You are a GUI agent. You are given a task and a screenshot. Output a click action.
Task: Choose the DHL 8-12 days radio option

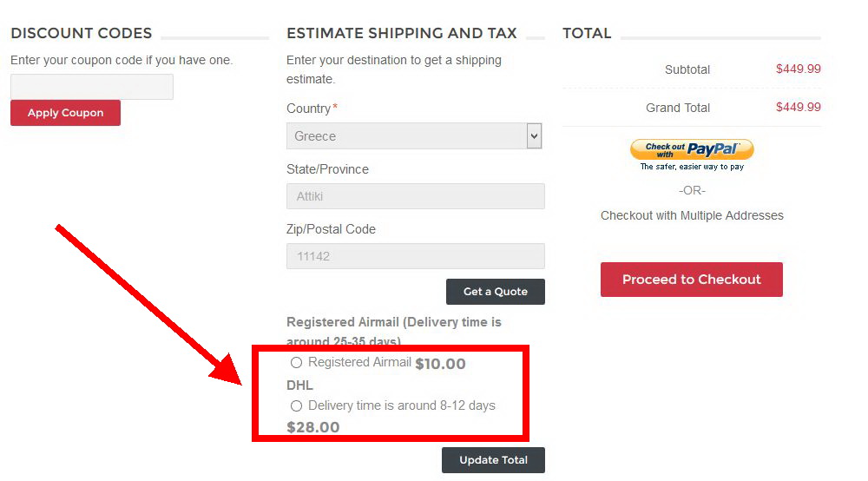pos(297,405)
